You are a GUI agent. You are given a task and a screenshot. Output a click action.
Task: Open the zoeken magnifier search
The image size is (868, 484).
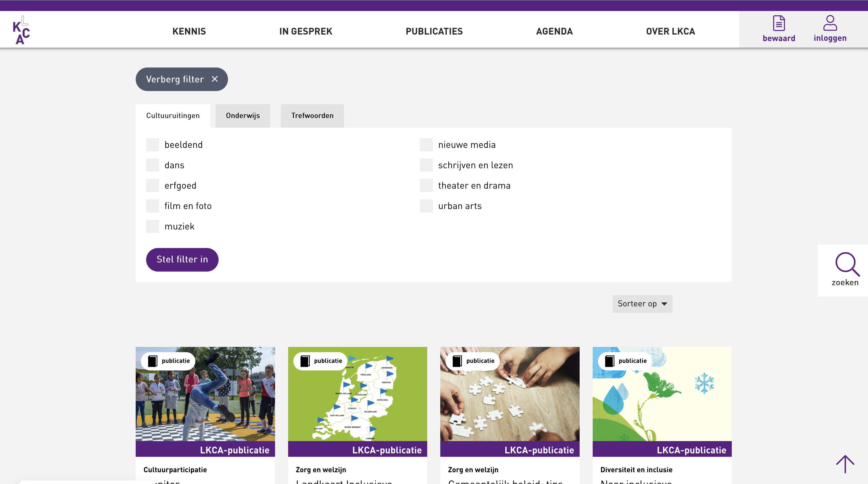[847, 264]
